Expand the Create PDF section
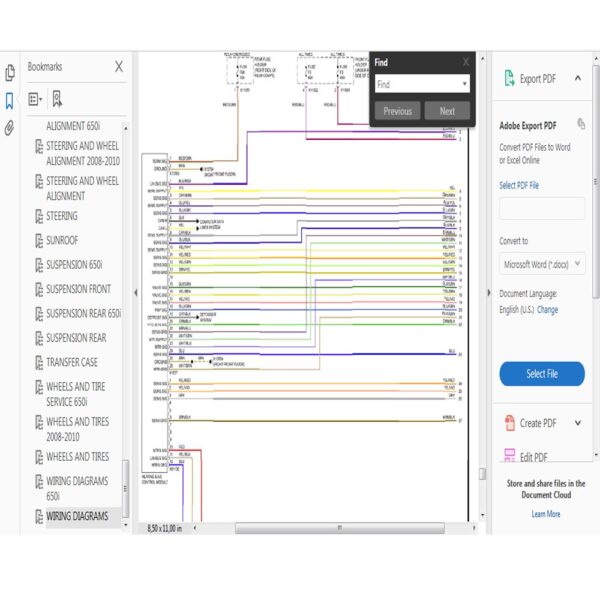 (x=578, y=423)
